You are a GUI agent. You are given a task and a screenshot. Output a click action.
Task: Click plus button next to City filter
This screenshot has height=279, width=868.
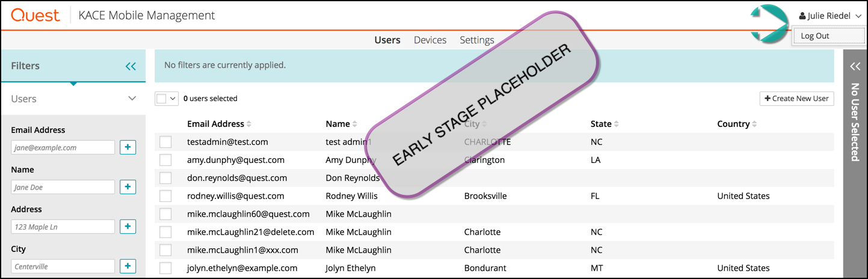coord(128,266)
